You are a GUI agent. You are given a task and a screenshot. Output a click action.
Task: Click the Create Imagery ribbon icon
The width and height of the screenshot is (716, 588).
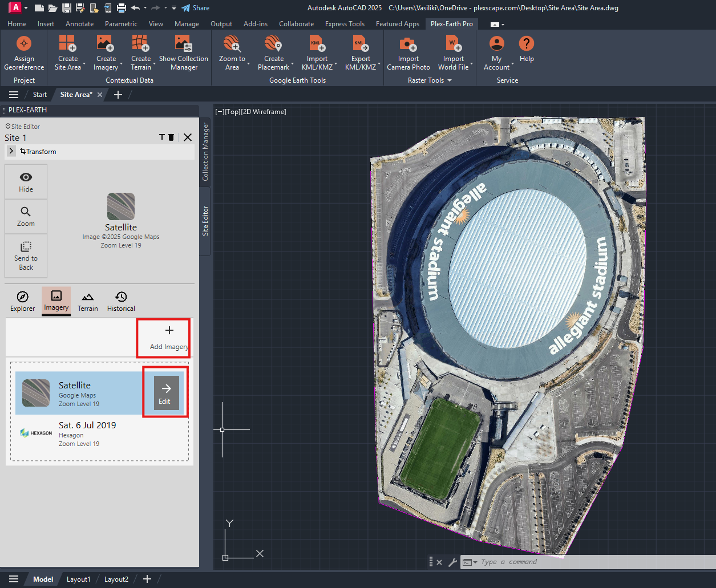point(106,43)
